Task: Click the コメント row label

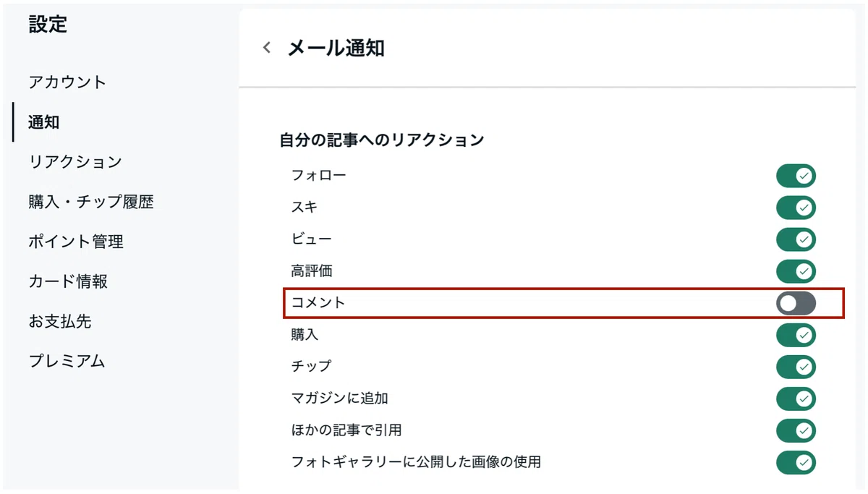Action: tap(318, 302)
